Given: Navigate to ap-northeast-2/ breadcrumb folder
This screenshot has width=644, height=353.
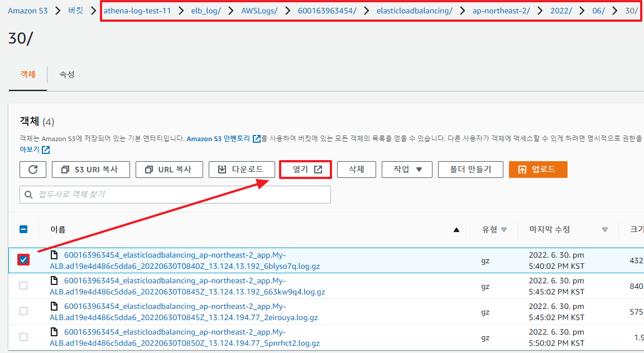Looking at the screenshot, I should 501,11.
